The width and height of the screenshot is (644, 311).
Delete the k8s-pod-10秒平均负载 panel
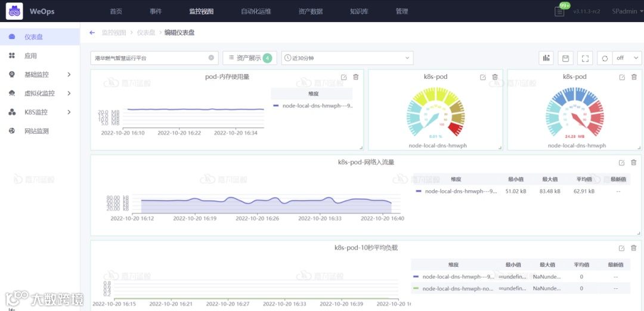(634, 248)
